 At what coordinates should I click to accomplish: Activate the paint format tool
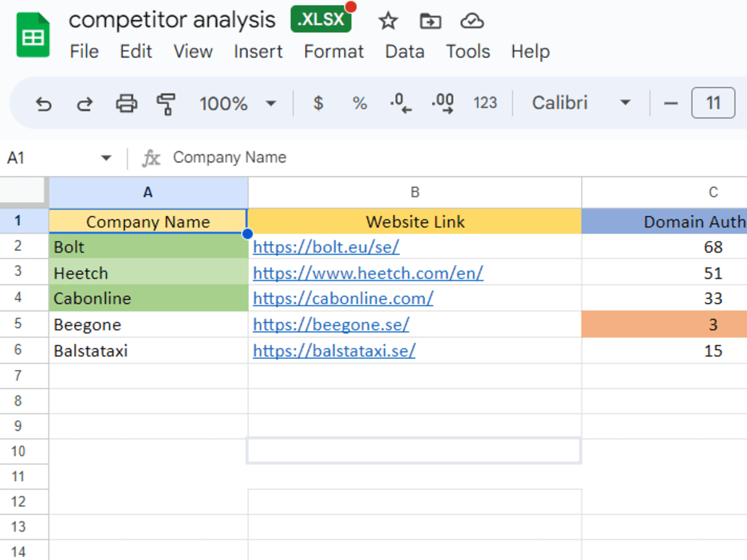pos(166,103)
